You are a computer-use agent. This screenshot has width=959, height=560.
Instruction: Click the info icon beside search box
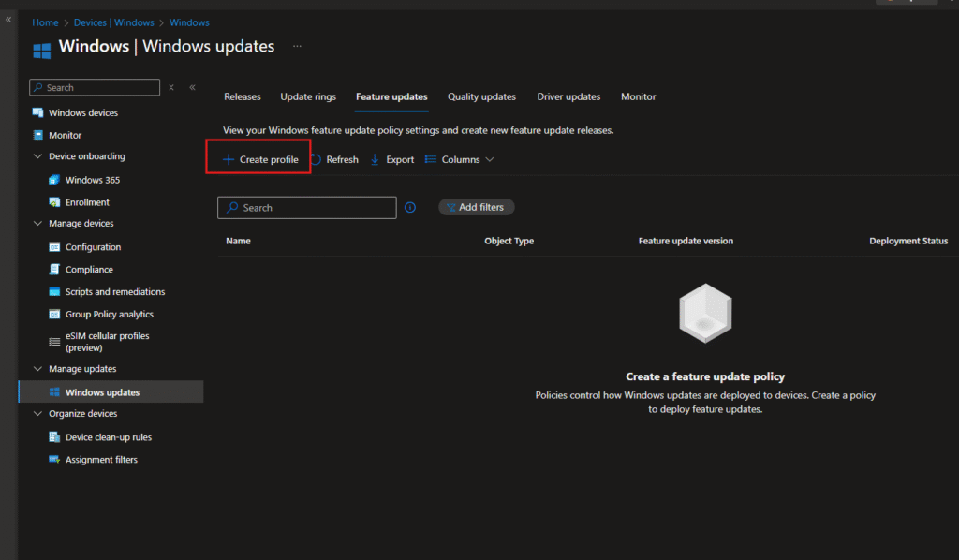[410, 208]
